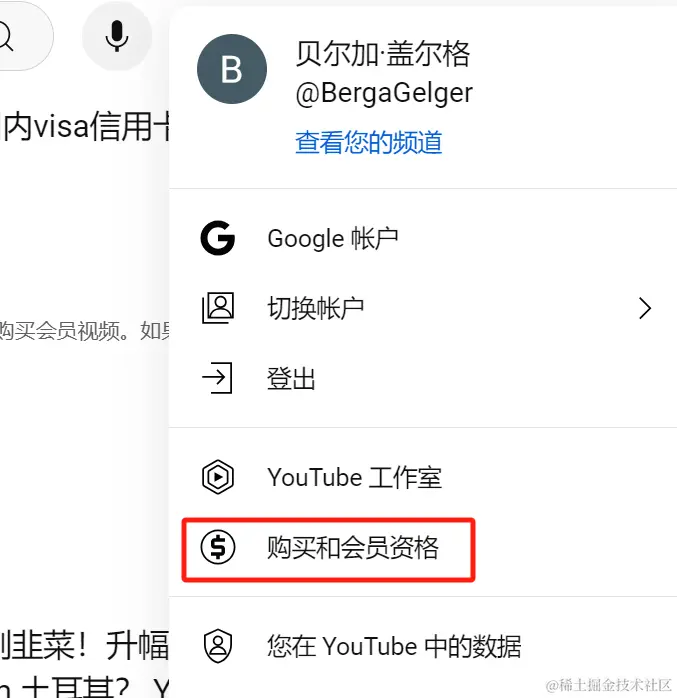Click the switch account portrait icon
The height and width of the screenshot is (698, 677).
click(x=218, y=308)
